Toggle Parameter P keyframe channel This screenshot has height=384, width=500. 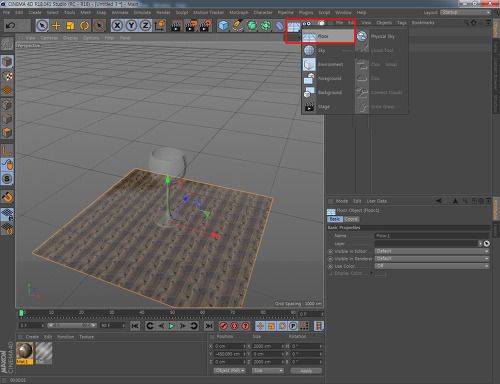tap(293, 326)
